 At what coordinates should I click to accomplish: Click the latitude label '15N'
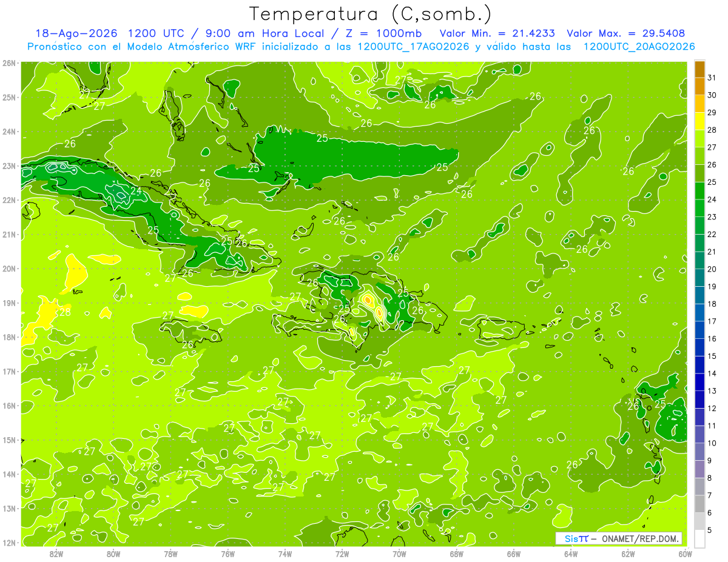coord(9,440)
